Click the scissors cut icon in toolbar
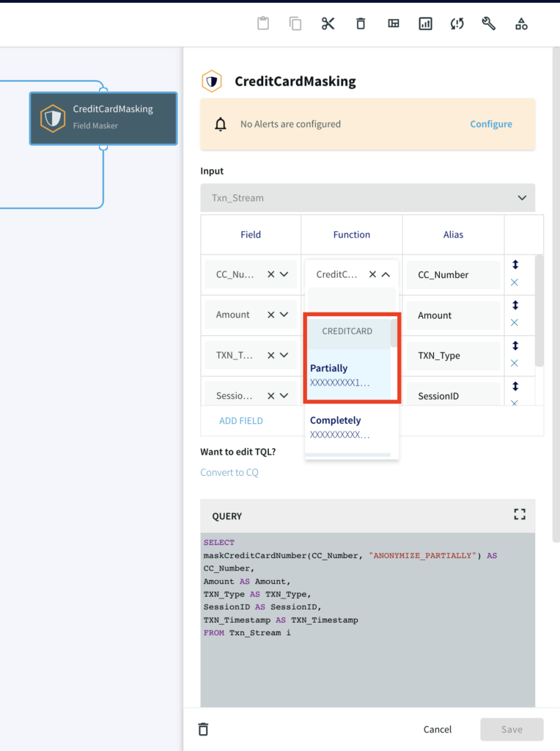560x751 pixels. click(x=328, y=23)
